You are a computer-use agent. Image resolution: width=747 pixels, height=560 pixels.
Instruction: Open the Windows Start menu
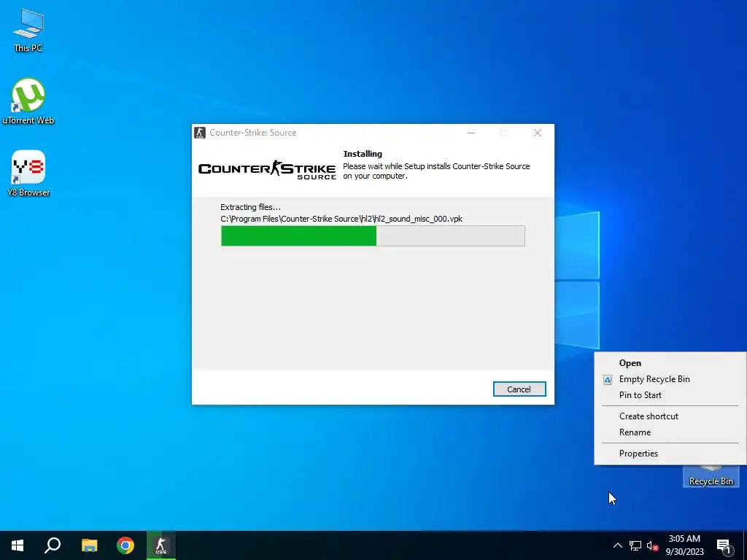coord(18,545)
